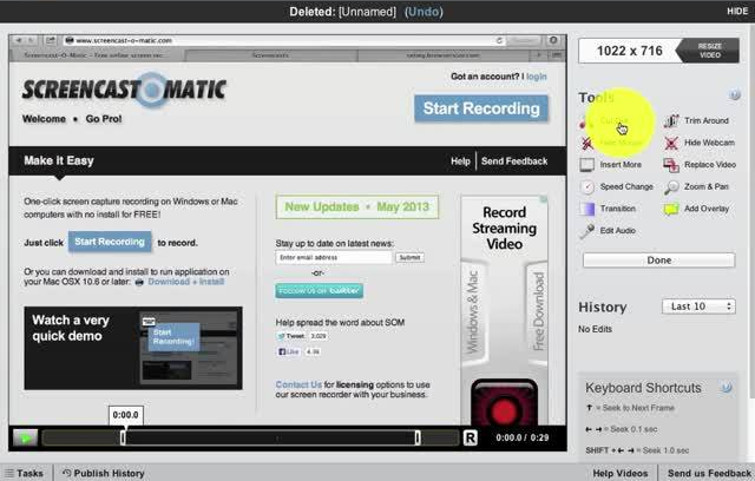Viewport: 755px width, 481px height.
Task: Select the Cut tool
Action: pyautogui.click(x=604, y=121)
